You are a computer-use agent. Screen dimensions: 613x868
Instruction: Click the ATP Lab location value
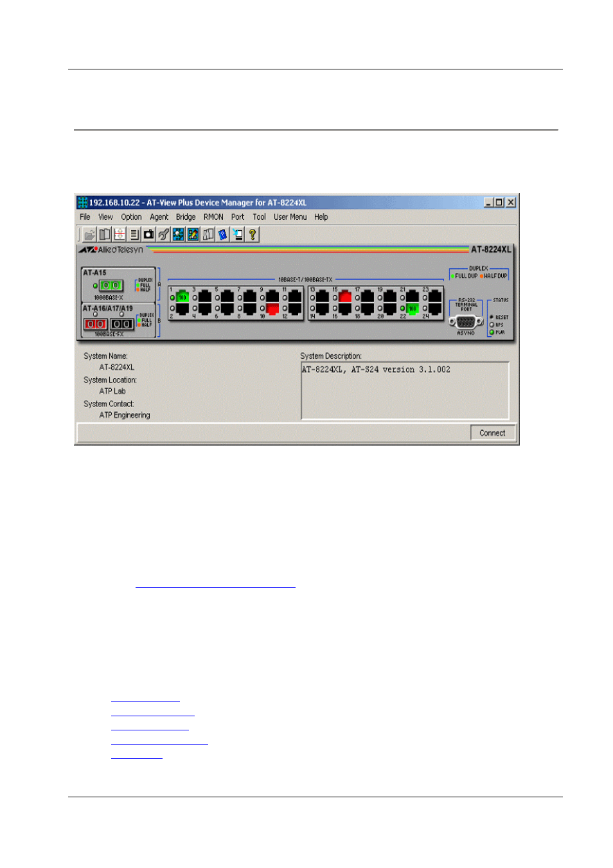coord(112,392)
